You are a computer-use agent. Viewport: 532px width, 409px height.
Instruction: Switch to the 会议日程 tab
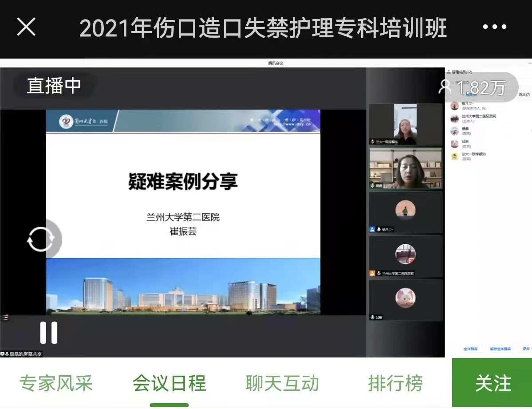(169, 383)
